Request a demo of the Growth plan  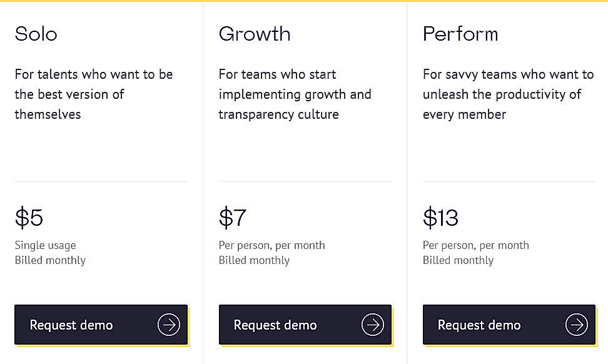(x=305, y=325)
